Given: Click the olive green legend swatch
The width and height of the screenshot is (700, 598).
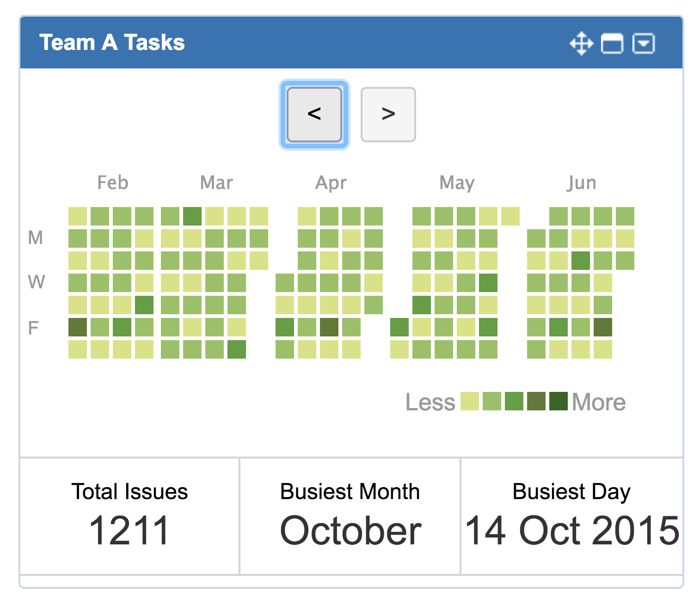Looking at the screenshot, I should tap(536, 401).
